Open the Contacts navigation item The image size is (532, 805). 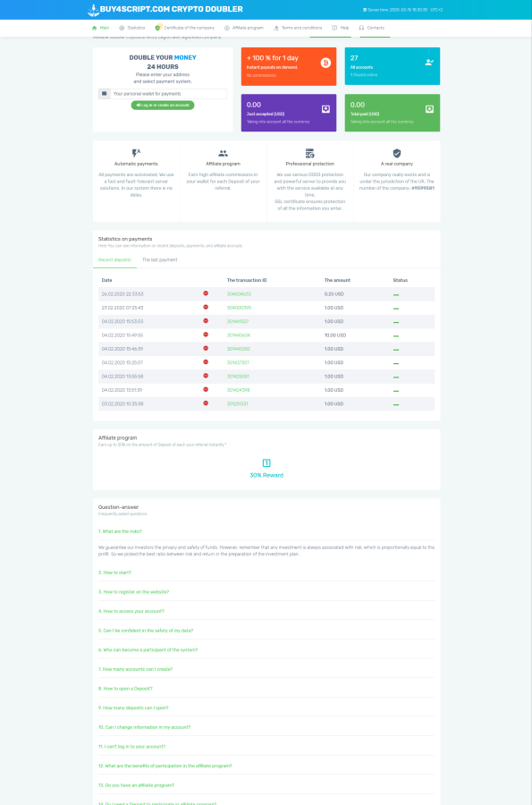pyautogui.click(x=371, y=28)
